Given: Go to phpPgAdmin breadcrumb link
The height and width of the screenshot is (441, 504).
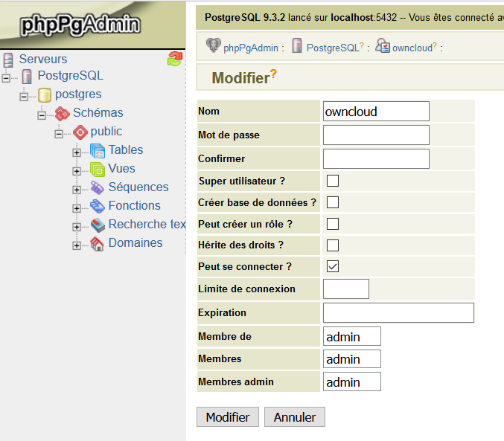Looking at the screenshot, I should click(251, 48).
